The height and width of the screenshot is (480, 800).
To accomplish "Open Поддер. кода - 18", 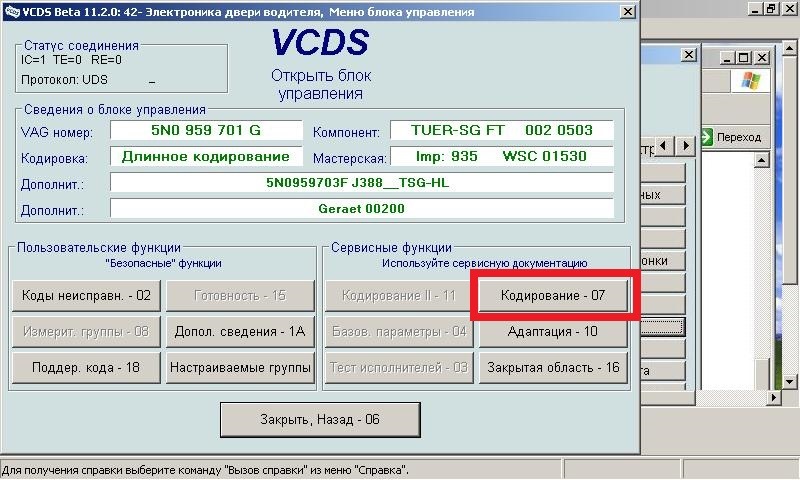I will pyautogui.click(x=86, y=367).
